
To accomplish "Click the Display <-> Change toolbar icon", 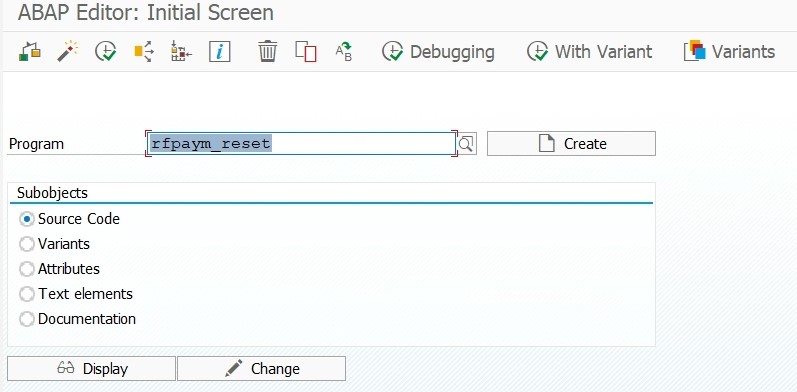I will click(29, 51).
